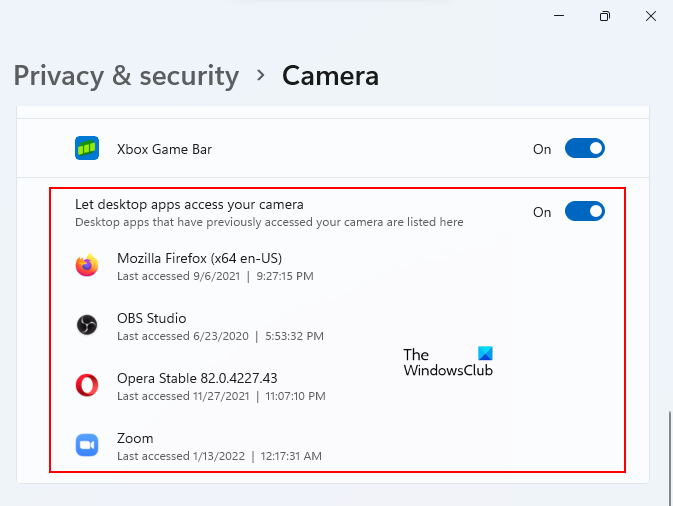
Task: Restore down the Settings window
Action: (x=605, y=17)
